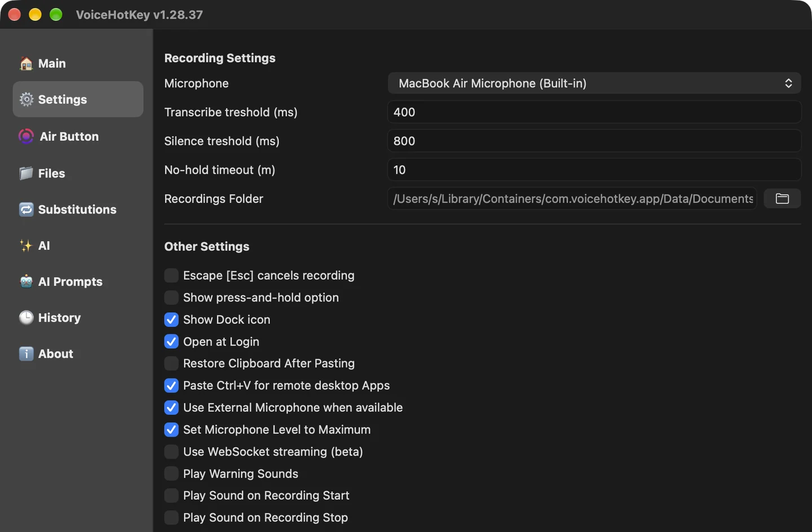
Task: Uncheck Set Microphone Level to Maximum
Action: point(171,429)
